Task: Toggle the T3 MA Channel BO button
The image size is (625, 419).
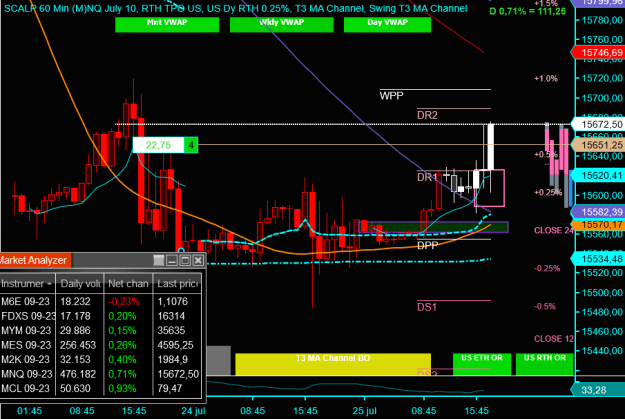Action: tap(333, 364)
